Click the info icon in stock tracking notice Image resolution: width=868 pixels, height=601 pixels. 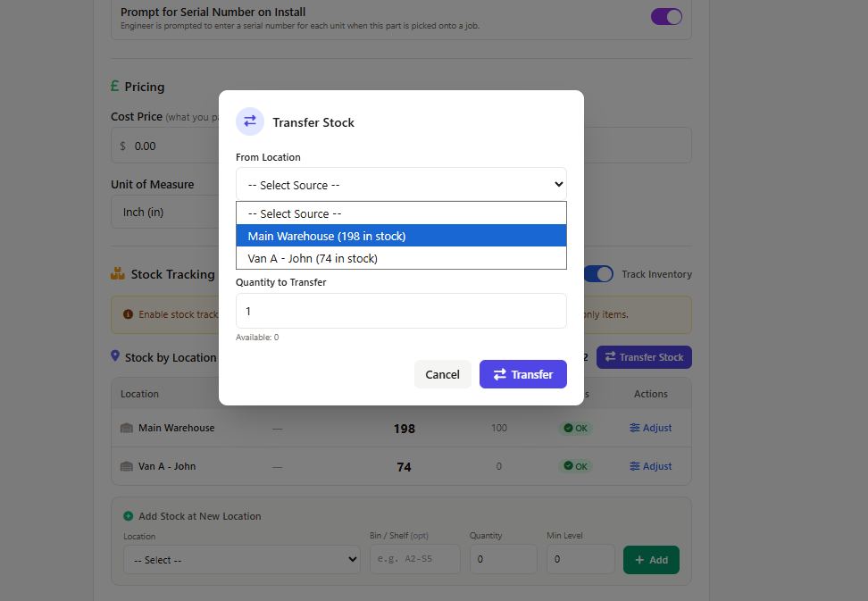tap(128, 314)
